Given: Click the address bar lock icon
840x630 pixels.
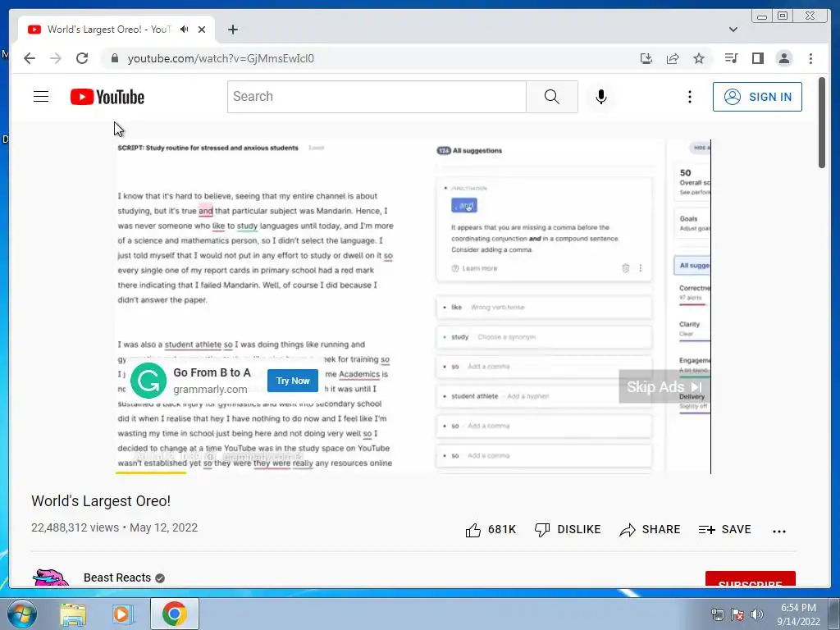Looking at the screenshot, I should 114,58.
